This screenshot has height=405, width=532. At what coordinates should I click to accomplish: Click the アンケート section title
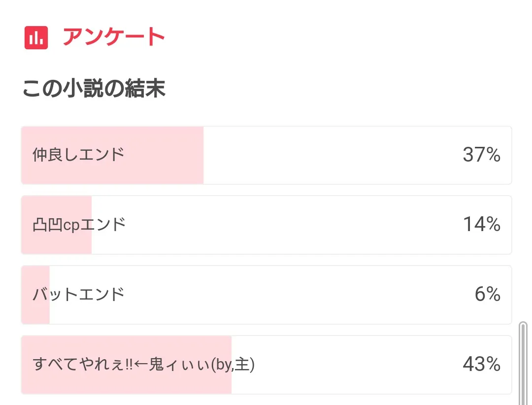(x=113, y=37)
